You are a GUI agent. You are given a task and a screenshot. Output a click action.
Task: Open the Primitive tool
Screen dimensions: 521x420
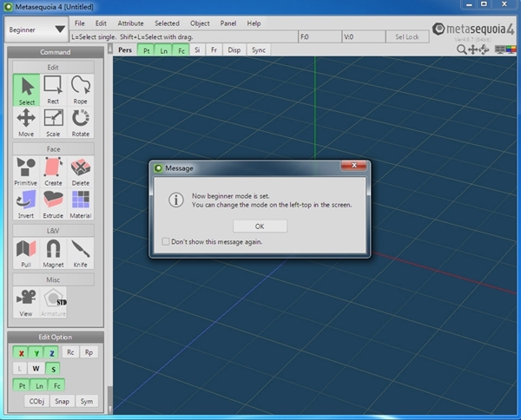(x=26, y=171)
